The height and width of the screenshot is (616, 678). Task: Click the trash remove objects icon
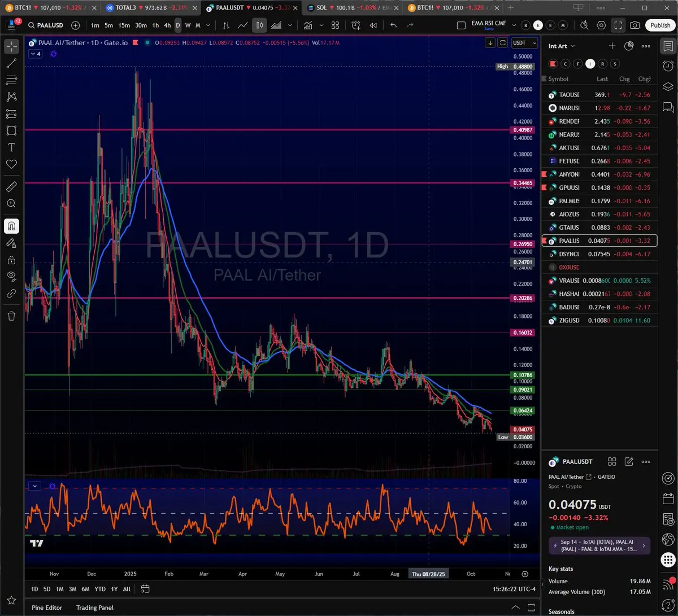tap(11, 316)
